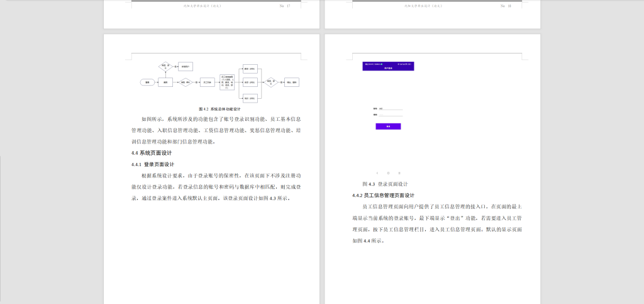Click the heading "4.4 系统页面设计"
This screenshot has width=644, height=304.
(152, 153)
